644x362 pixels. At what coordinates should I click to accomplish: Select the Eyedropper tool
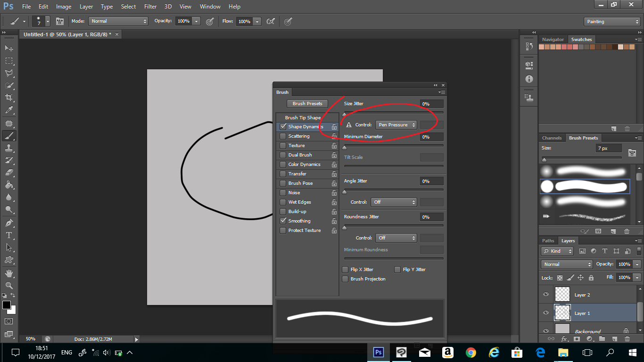click(x=9, y=110)
